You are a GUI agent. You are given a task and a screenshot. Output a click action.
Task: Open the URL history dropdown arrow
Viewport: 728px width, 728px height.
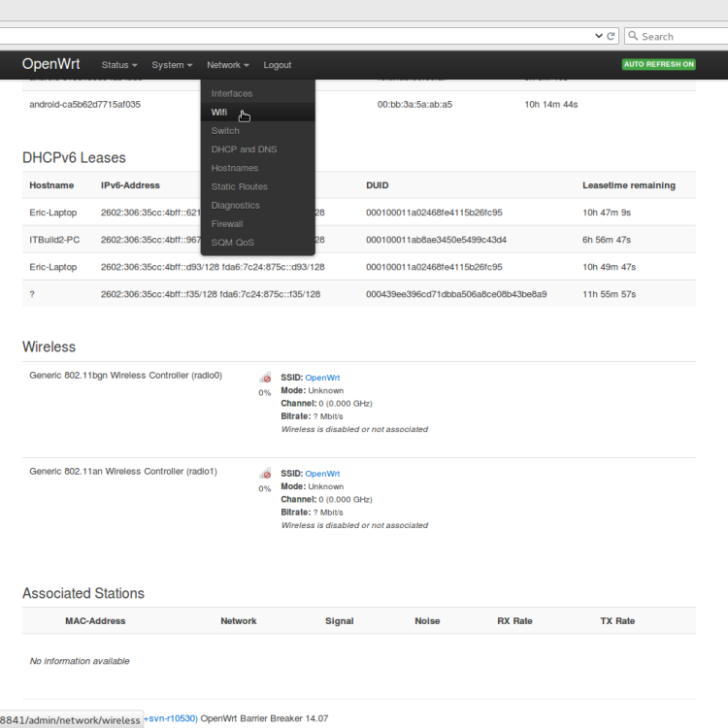tap(599, 36)
